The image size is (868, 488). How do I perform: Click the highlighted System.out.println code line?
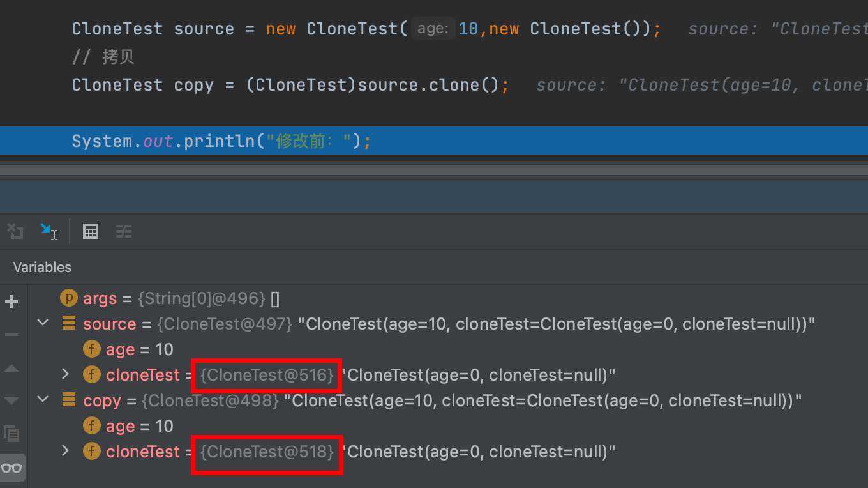(x=434, y=141)
